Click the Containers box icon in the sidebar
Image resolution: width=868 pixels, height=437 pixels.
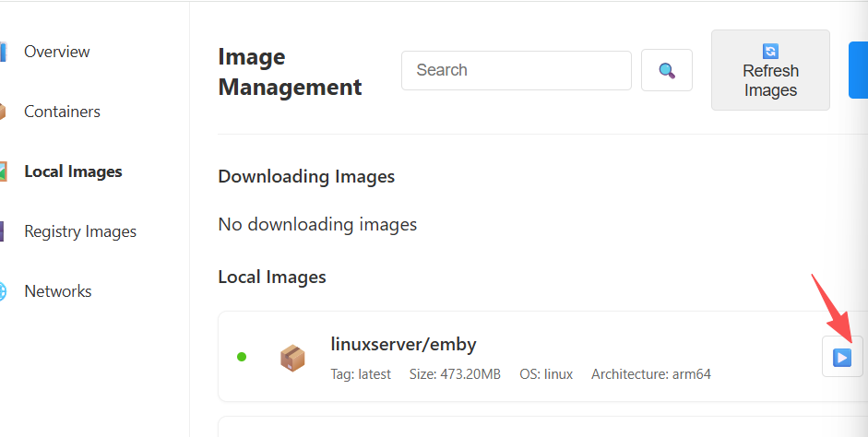(4, 112)
